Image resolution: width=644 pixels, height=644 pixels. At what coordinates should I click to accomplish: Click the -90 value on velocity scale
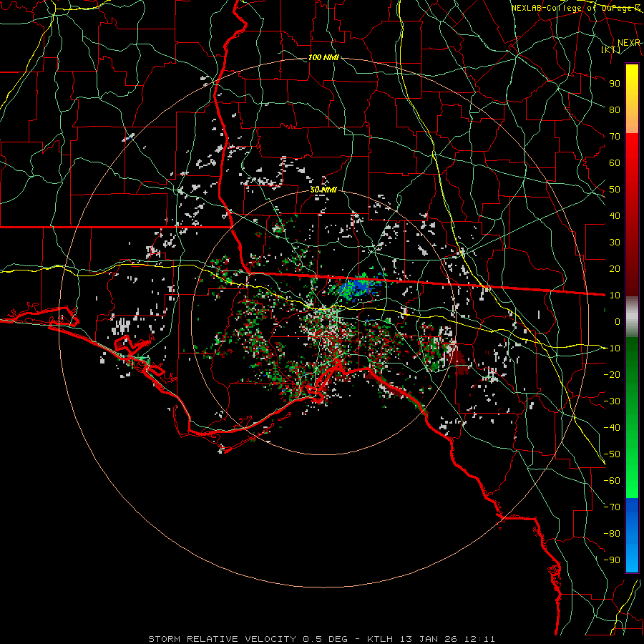612,560
